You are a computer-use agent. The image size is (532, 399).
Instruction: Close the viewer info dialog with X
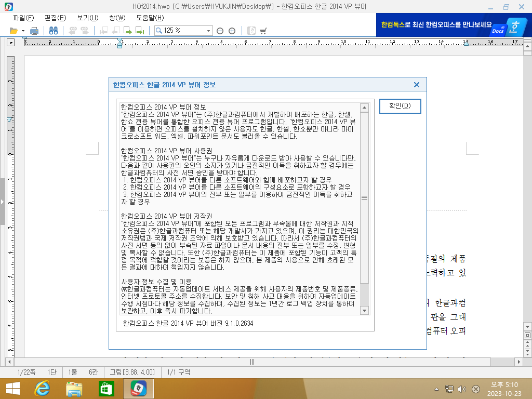tap(417, 85)
